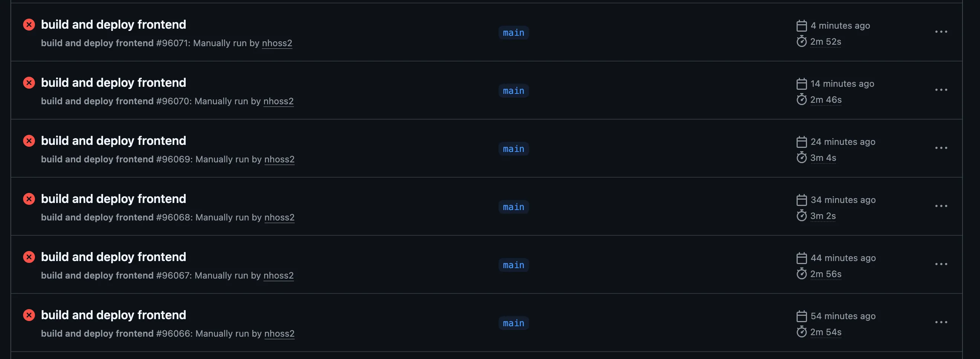Image resolution: width=980 pixels, height=359 pixels.
Task: Click calendar icon next to 4 minutes ago
Action: click(x=801, y=25)
